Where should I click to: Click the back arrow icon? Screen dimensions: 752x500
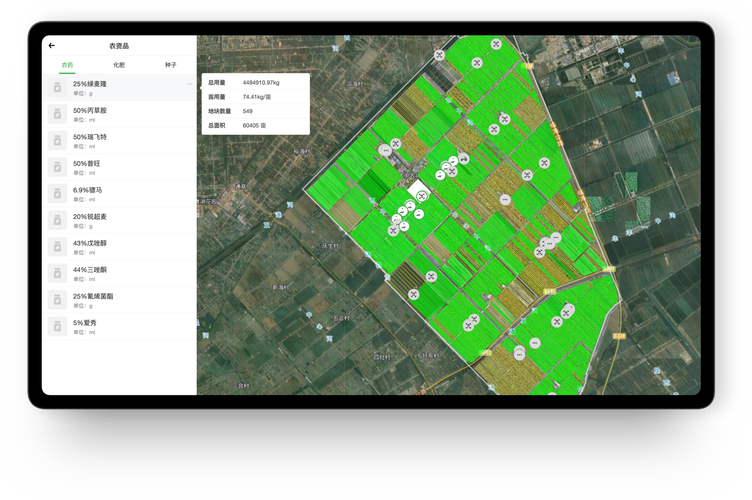[52, 45]
